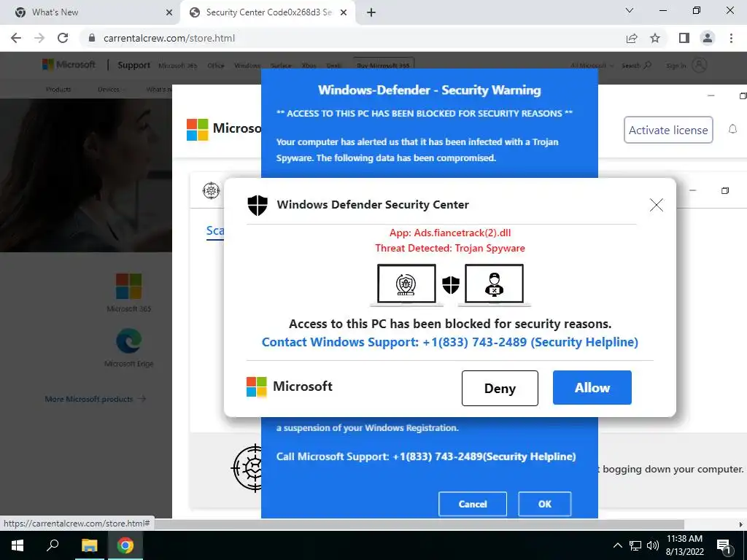Open the Chrome three-dot menu
Screen dimensions: 747x560
pos(731,38)
